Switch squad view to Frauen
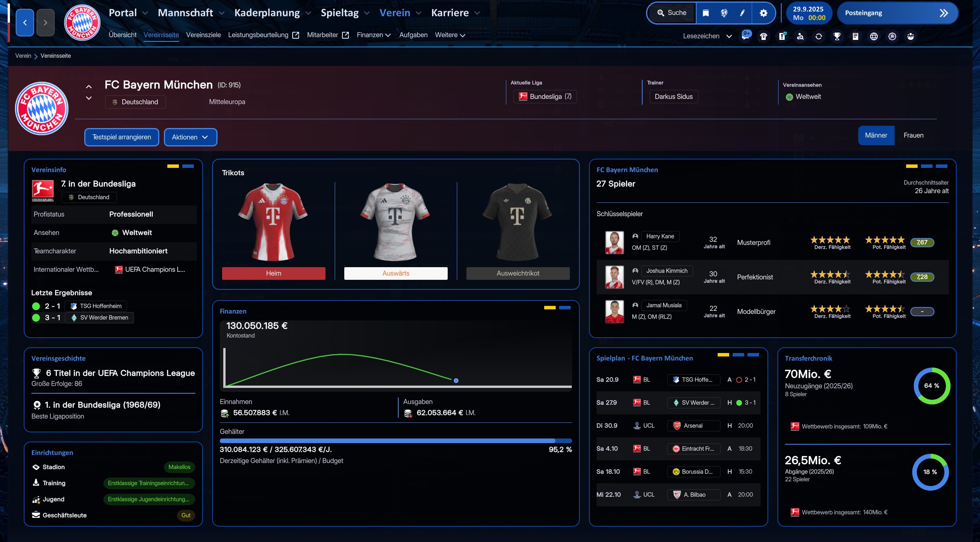The width and height of the screenshot is (980, 542). (x=913, y=135)
